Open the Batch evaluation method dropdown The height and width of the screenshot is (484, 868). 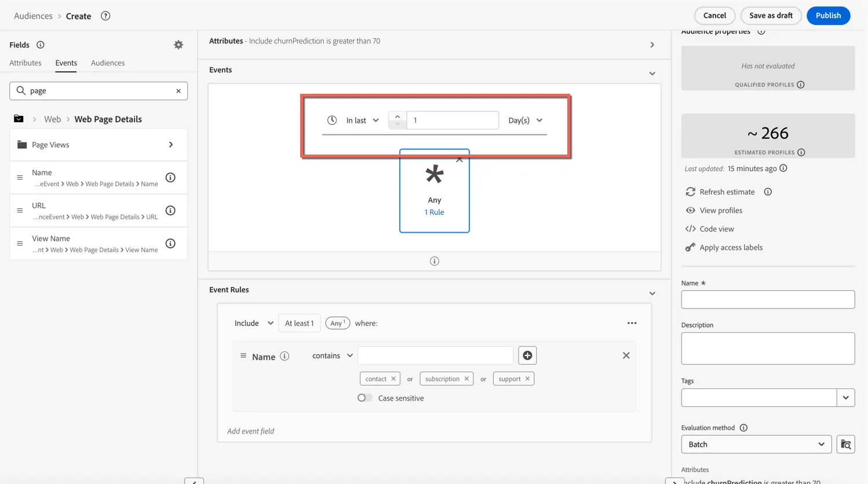(x=756, y=445)
